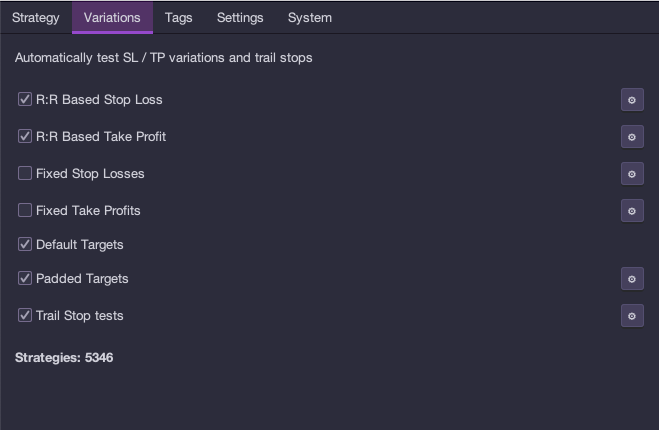The image size is (659, 430).
Task: Click the 'Automatically test SL / TP variations' description
Action: pos(163,58)
